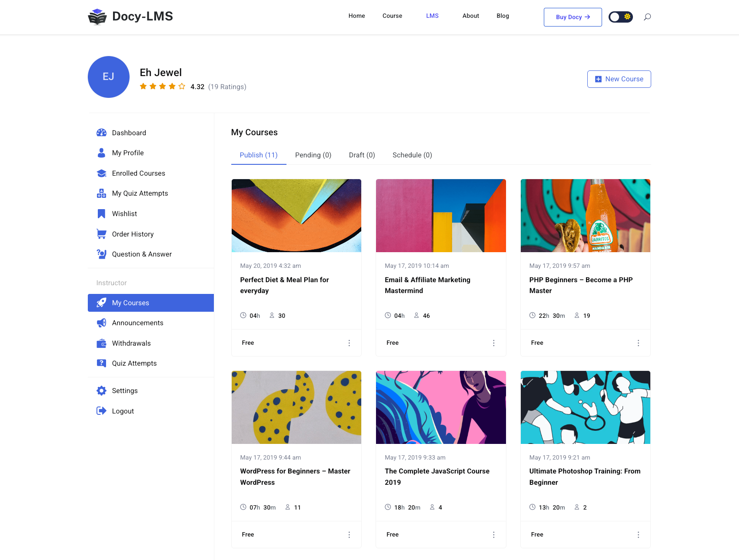
Task: Click the Order History cart icon
Action: (101, 234)
